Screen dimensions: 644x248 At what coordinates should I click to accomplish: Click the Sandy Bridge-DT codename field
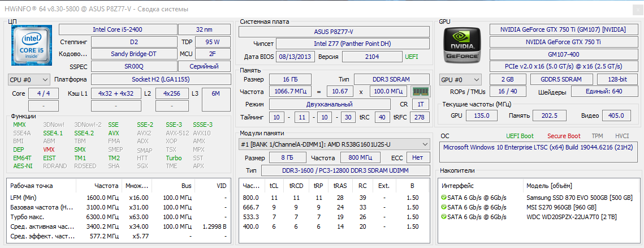point(134,54)
